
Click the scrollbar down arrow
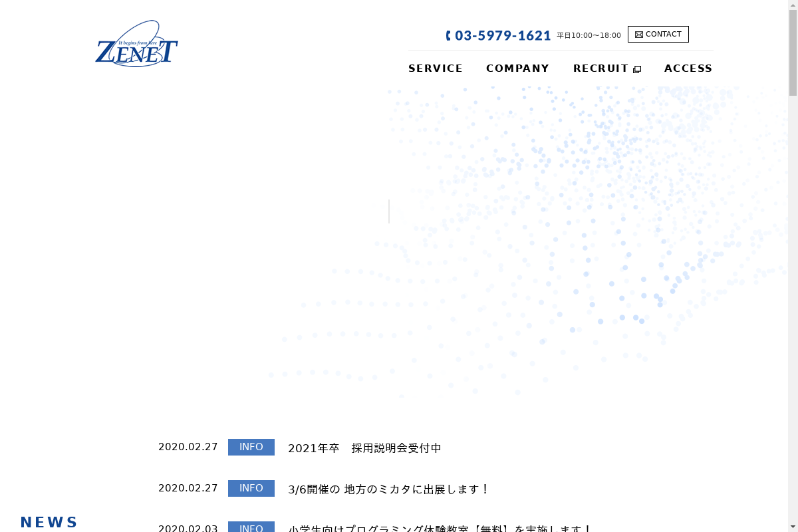pos(793,527)
